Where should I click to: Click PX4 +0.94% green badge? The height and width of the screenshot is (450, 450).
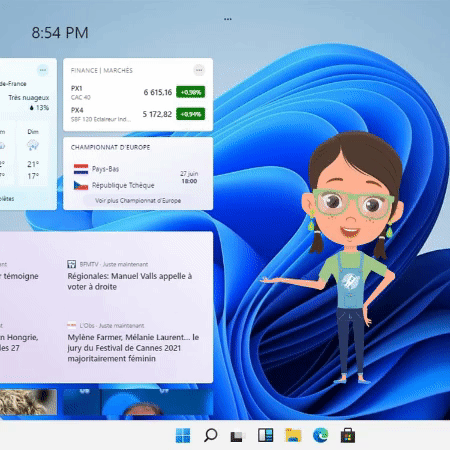(191, 114)
